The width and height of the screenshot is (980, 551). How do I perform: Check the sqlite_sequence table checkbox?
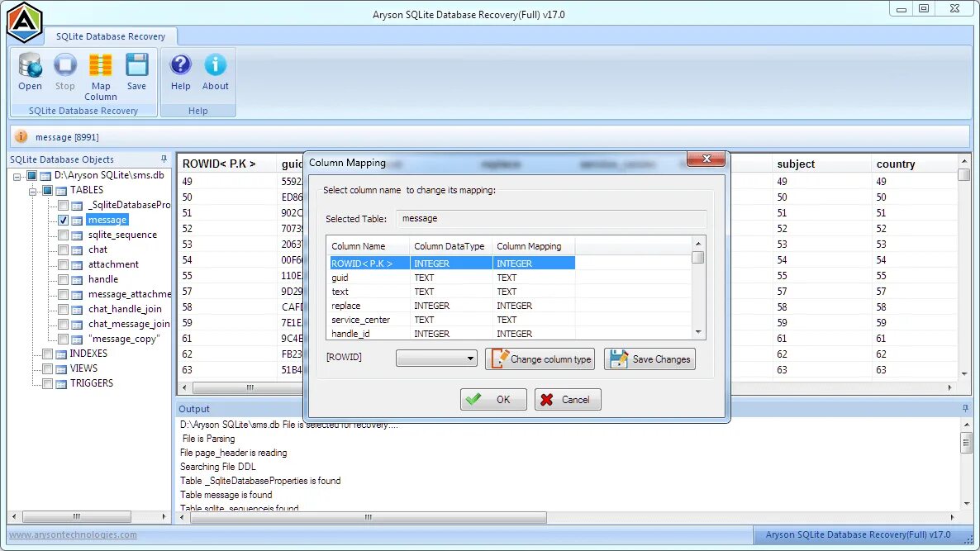(x=63, y=235)
